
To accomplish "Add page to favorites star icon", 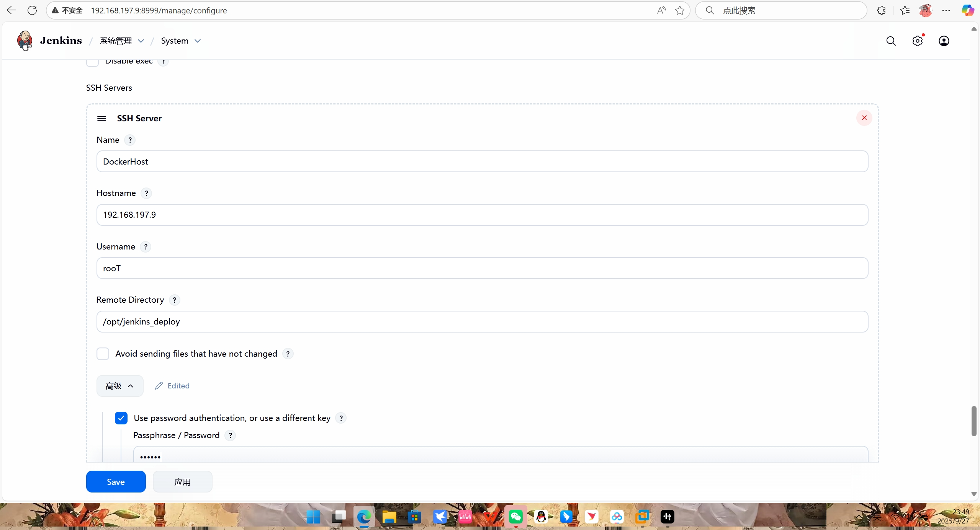I will pos(680,10).
